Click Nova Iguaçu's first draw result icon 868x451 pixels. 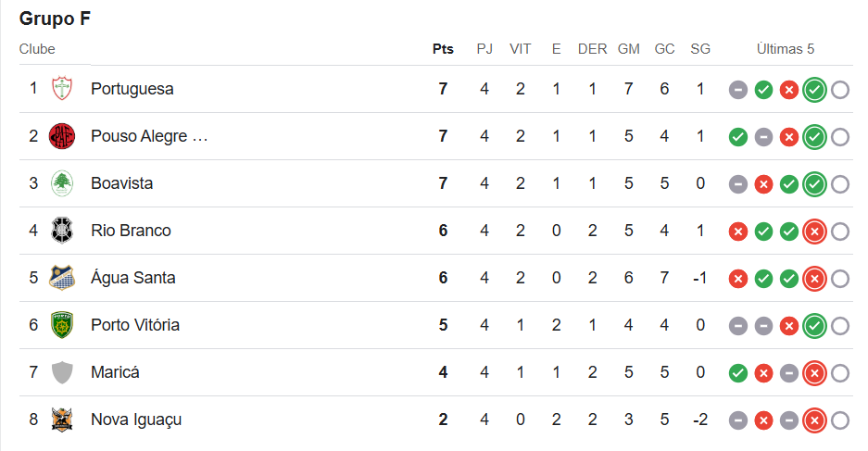pos(738,420)
